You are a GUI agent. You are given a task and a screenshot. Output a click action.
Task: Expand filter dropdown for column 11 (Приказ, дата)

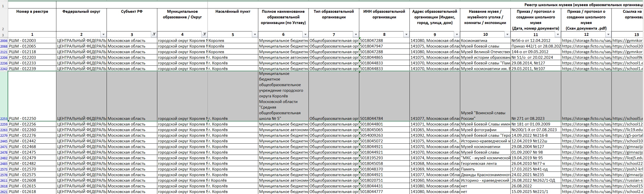tap(558, 34)
